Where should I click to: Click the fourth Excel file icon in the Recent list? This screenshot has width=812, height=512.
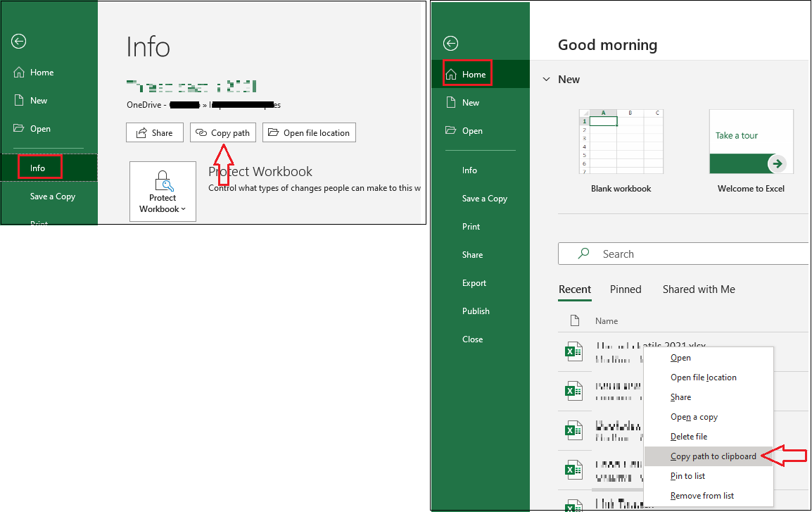click(573, 470)
